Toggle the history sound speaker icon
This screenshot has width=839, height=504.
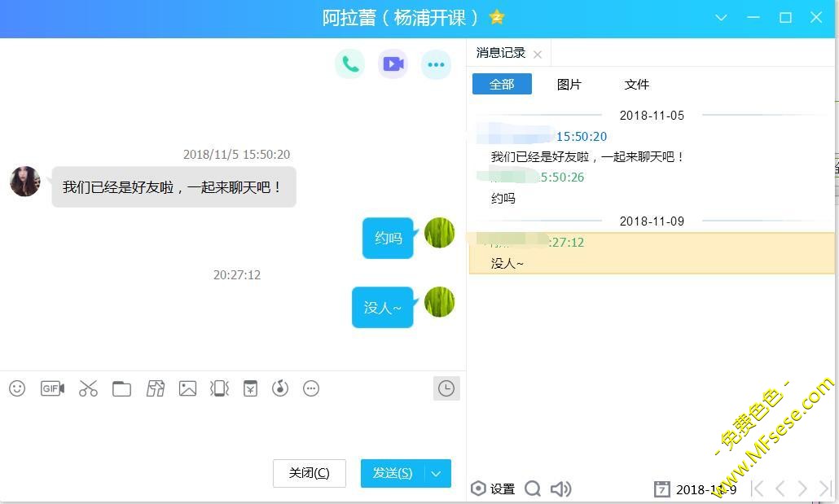click(x=560, y=489)
